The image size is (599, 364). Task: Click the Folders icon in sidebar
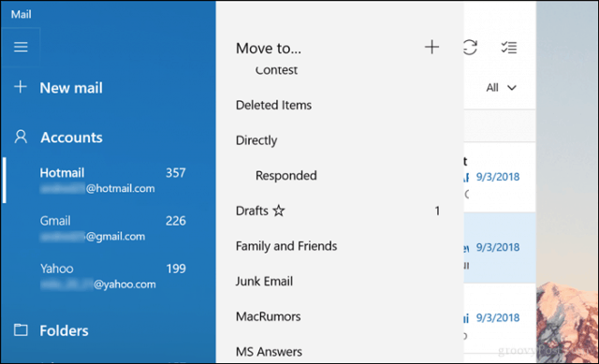(21, 330)
